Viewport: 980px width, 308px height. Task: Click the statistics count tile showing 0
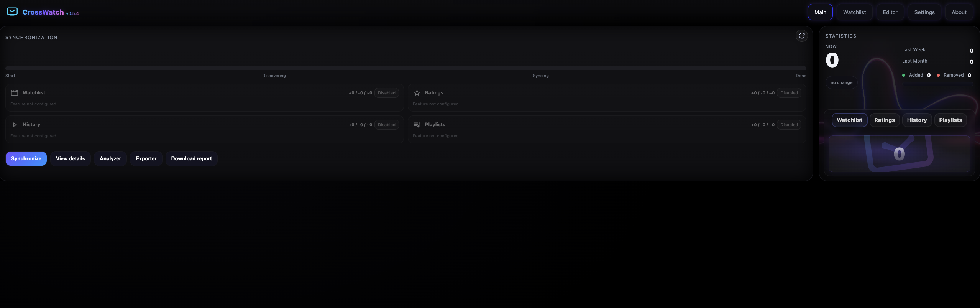click(x=899, y=154)
